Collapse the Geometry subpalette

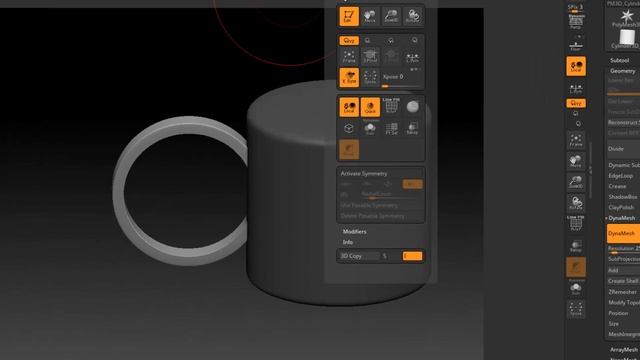coord(622,71)
